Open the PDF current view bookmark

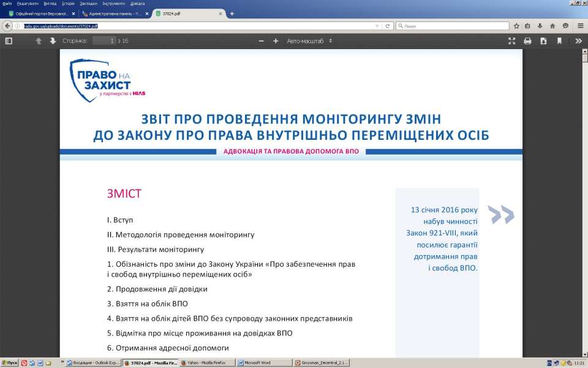pos(559,41)
